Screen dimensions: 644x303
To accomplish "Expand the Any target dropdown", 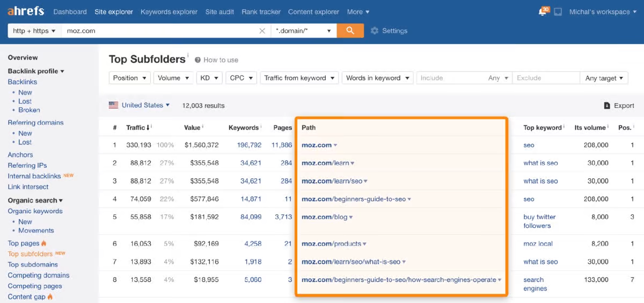I will [604, 78].
